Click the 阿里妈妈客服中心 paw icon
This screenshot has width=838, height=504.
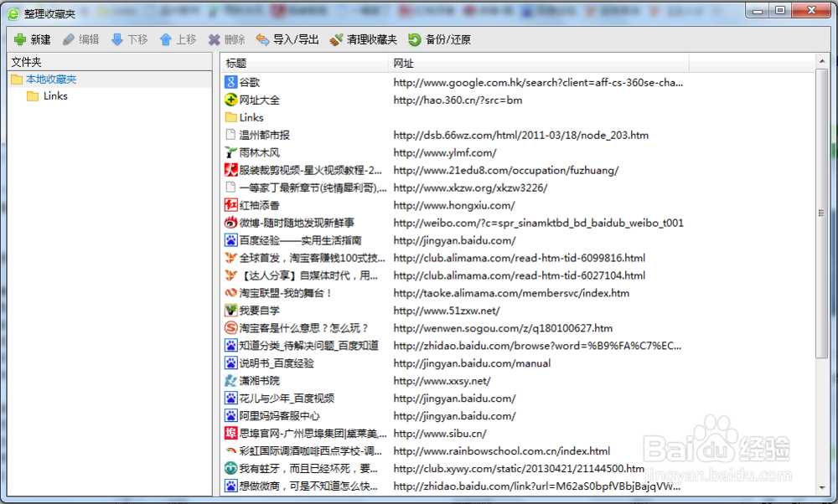pyautogui.click(x=231, y=416)
